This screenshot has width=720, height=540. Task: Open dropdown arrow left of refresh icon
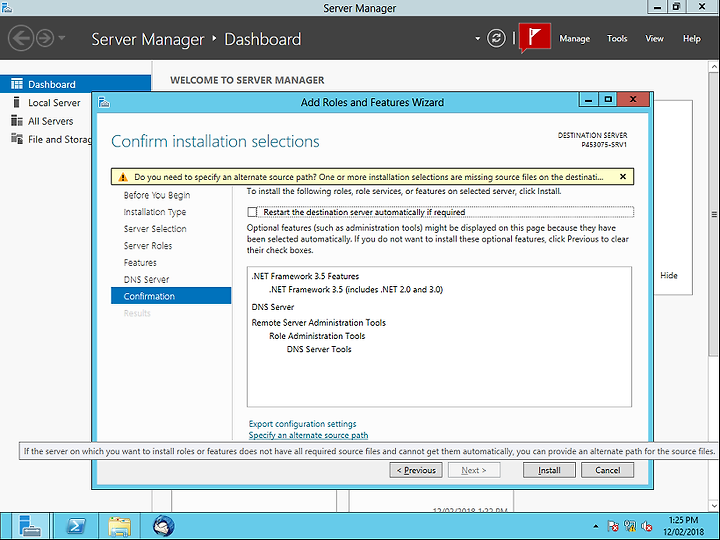pos(478,39)
